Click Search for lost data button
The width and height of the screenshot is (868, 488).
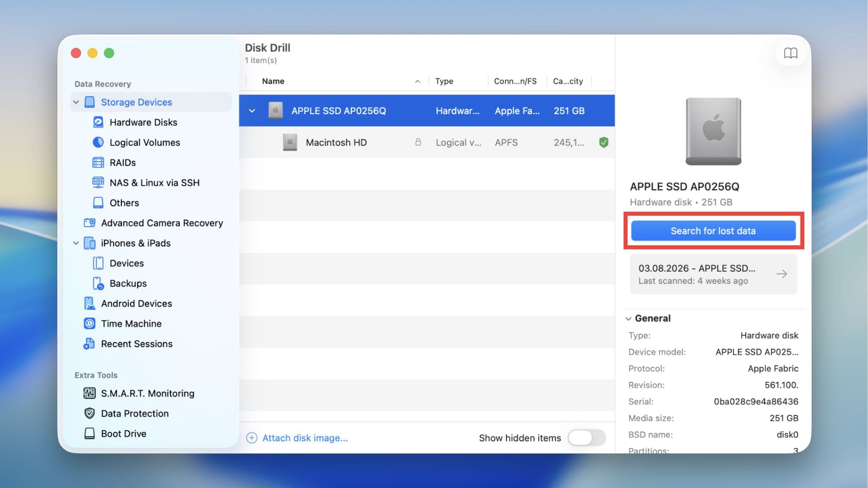coord(713,231)
